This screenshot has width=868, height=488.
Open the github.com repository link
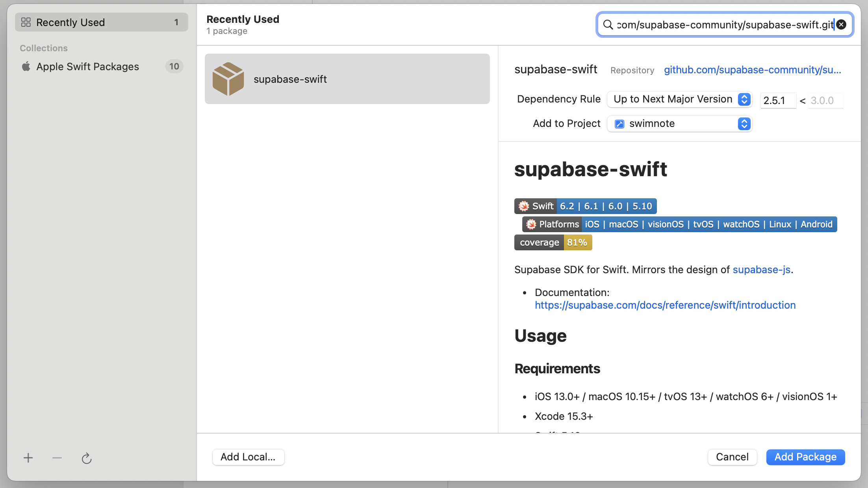point(753,70)
